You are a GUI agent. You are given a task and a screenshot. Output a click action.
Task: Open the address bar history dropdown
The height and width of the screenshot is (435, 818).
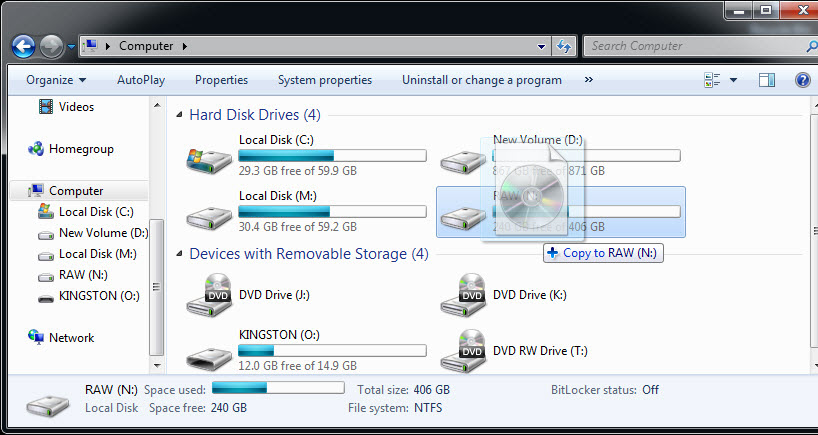(542, 46)
